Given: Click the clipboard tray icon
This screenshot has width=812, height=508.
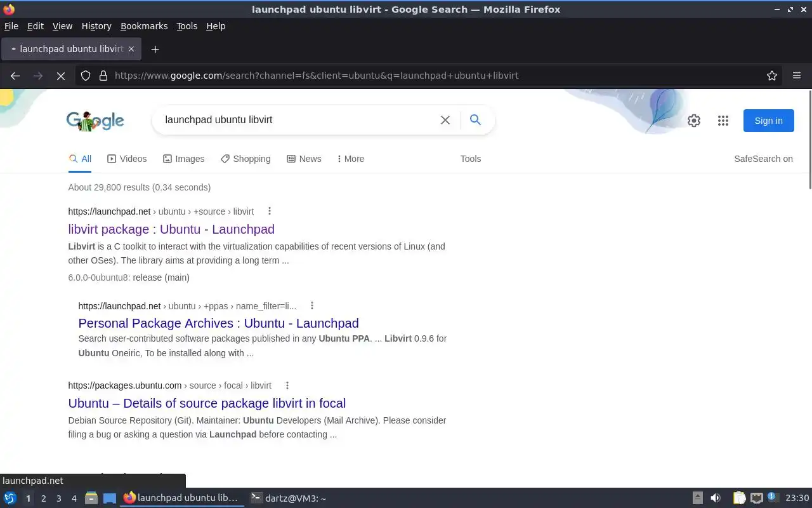Looking at the screenshot, I should (x=739, y=498).
